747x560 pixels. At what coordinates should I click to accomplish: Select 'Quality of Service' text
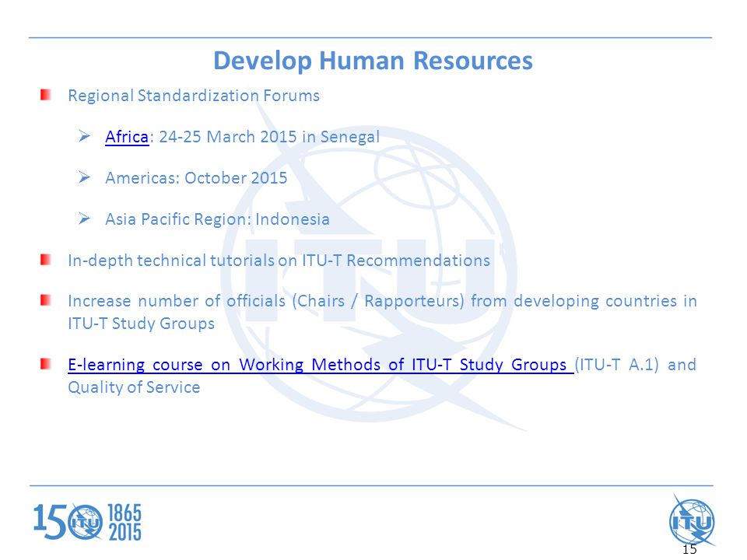[134, 387]
